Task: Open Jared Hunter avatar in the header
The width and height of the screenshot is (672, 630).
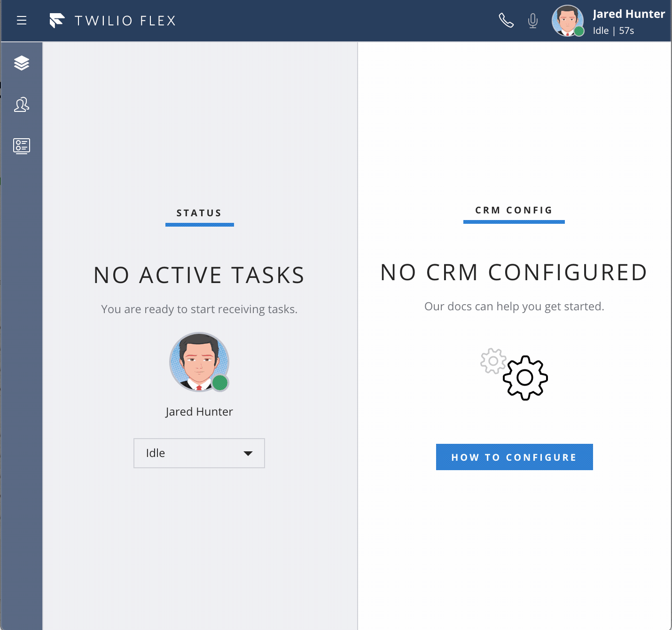Action: pos(568,21)
